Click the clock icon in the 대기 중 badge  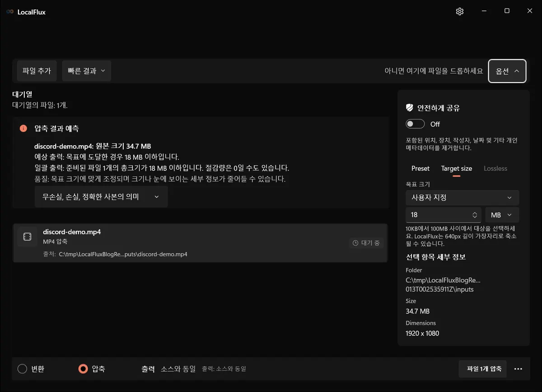pyautogui.click(x=355, y=243)
